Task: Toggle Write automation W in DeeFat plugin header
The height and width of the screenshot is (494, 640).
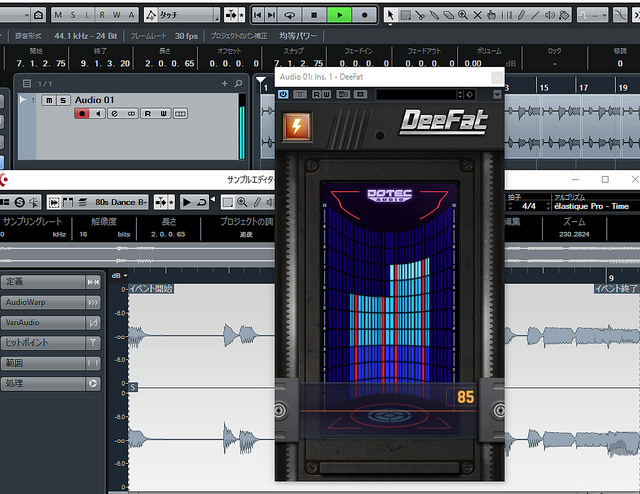Action: coord(327,94)
